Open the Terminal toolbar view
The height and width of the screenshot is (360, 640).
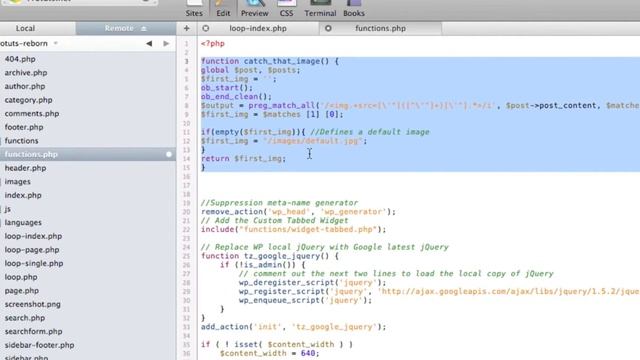[320, 9]
